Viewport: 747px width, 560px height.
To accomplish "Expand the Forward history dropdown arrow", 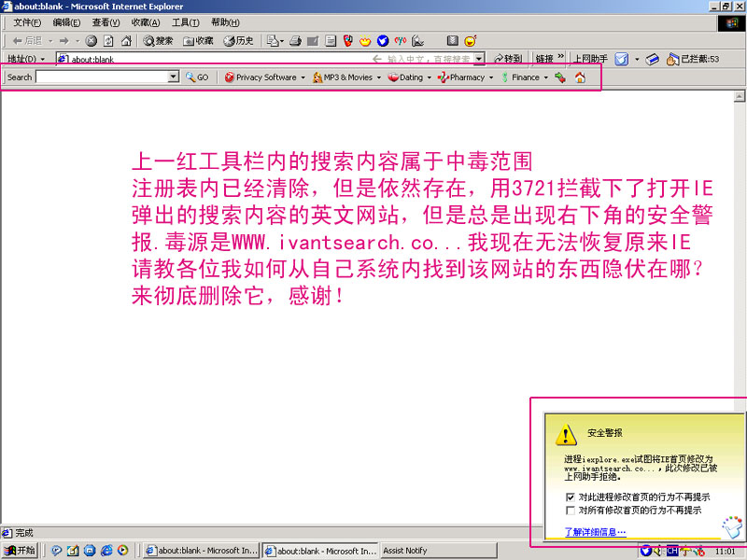I will [x=77, y=41].
